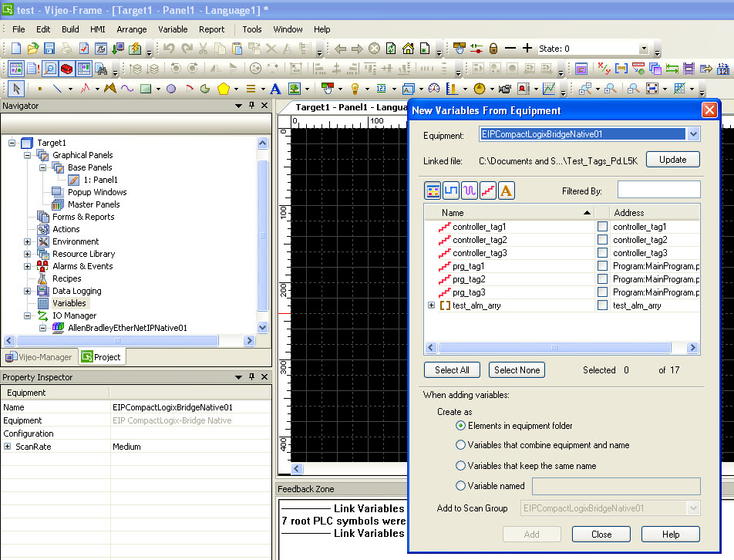Click the Save diskette toolbar icon
734x560 pixels.
coord(49,49)
